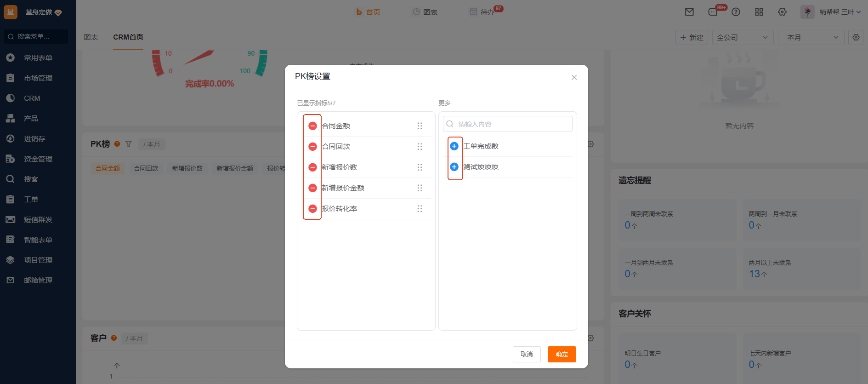Expand the 全公司 dropdown
This screenshot has height=384, width=868.
(x=743, y=38)
